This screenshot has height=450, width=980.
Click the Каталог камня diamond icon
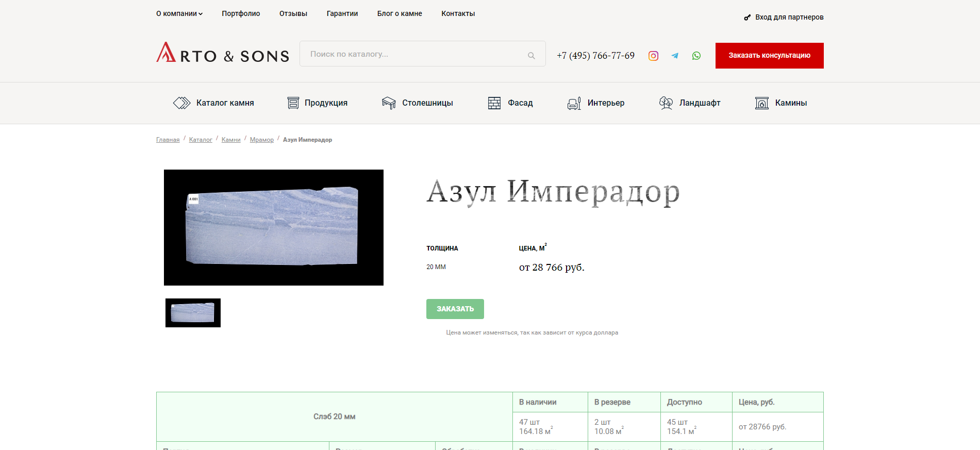click(x=182, y=103)
